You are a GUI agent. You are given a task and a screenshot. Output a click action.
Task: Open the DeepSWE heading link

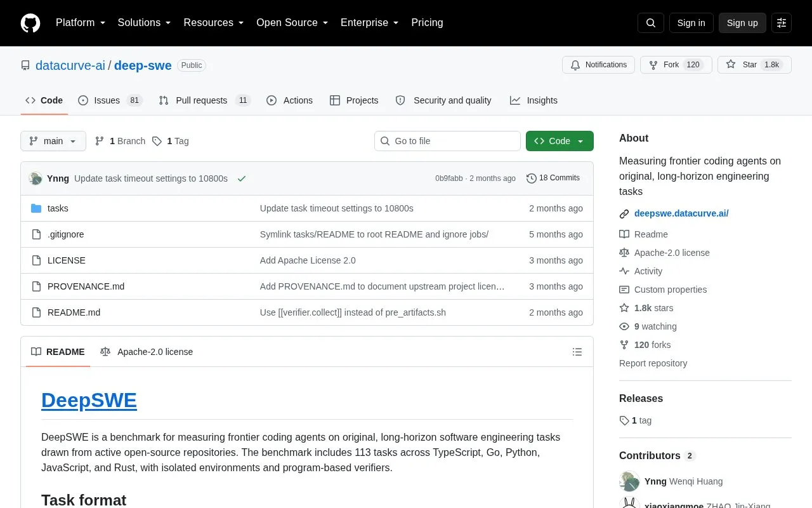tap(89, 400)
